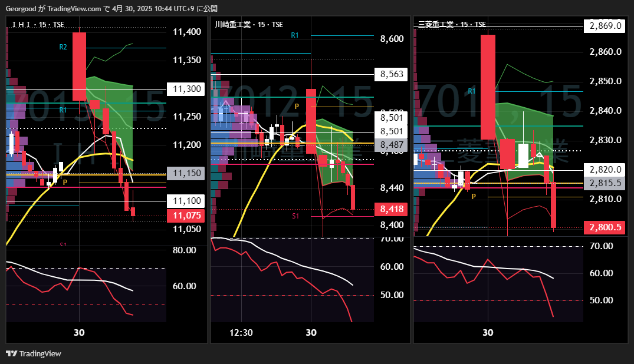The width and height of the screenshot is (634, 364).
Task: Click the 30 date marker under 川崎重工業 chart
Action: [x=311, y=332]
